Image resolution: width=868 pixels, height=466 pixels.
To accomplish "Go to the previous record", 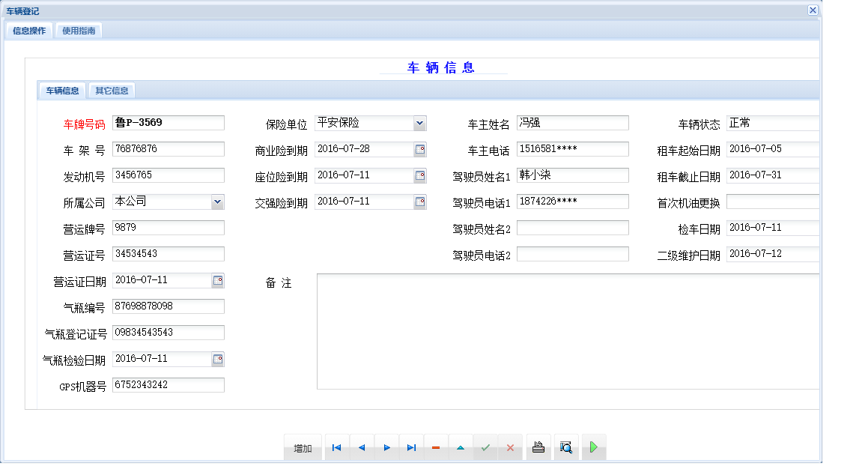I will [x=362, y=447].
